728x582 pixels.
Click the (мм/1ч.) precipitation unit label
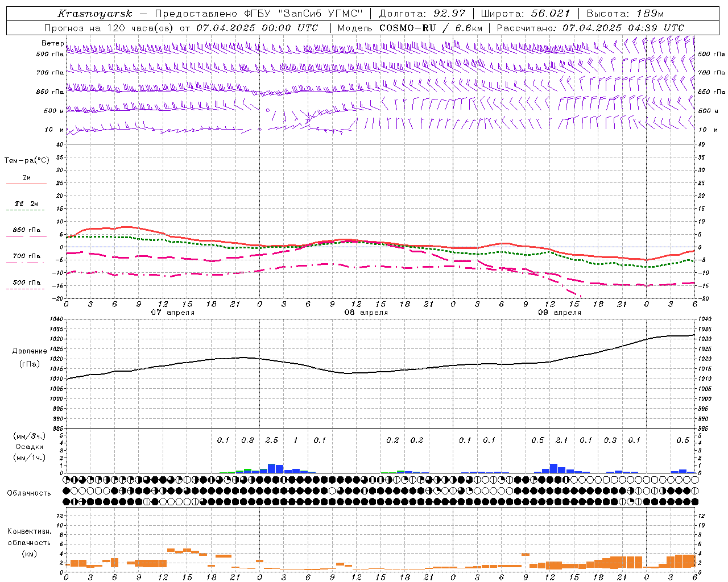coord(29,458)
